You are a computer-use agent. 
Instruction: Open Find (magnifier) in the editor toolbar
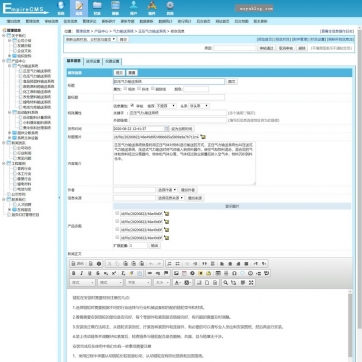pos(226,283)
